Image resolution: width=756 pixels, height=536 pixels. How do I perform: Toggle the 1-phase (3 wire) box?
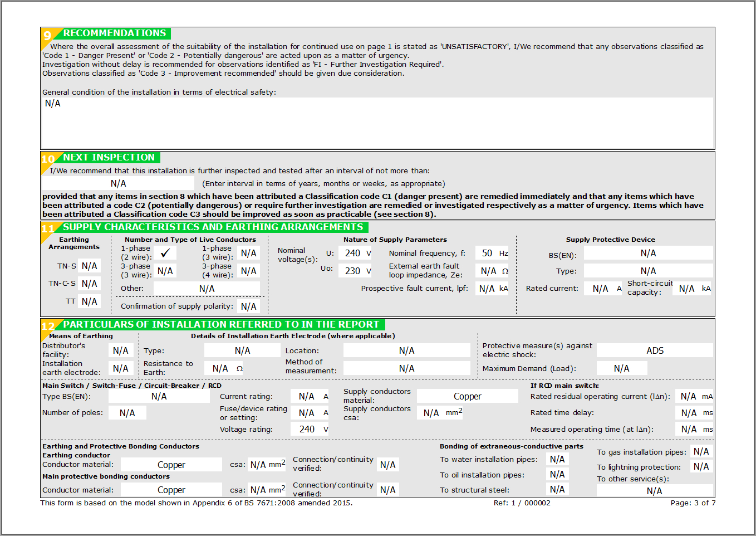click(x=248, y=253)
